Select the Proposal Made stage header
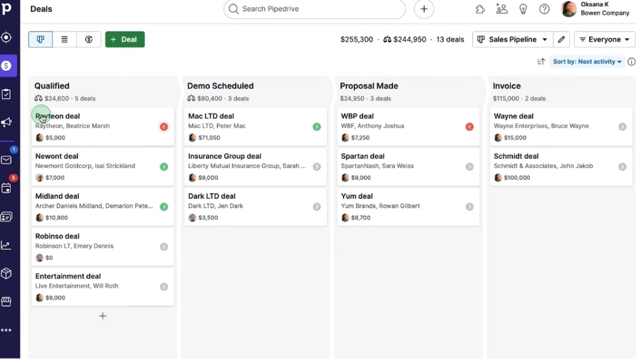The height and width of the screenshot is (364, 641). point(369,86)
